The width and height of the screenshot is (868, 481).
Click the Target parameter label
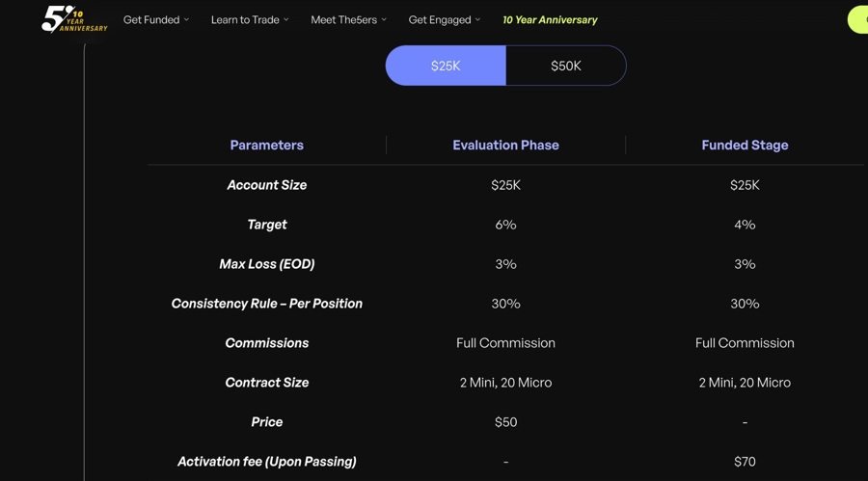click(266, 225)
